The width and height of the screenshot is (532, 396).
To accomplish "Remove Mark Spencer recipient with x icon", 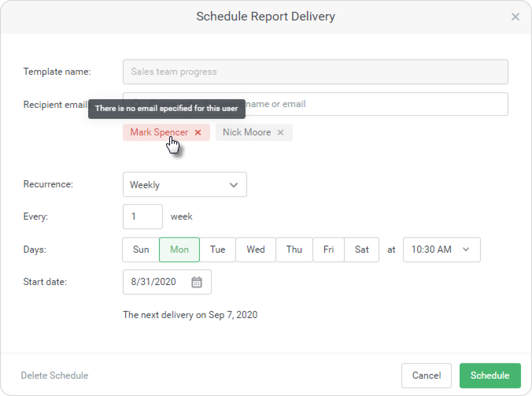I will pos(198,133).
